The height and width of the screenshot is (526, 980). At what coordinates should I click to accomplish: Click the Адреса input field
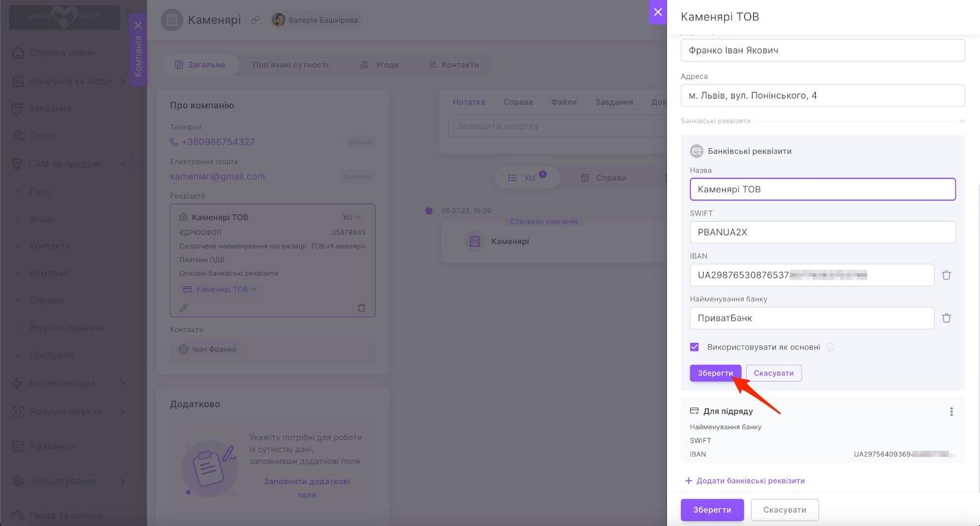(823, 96)
